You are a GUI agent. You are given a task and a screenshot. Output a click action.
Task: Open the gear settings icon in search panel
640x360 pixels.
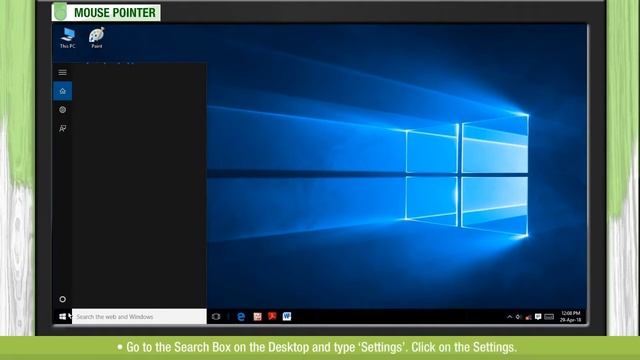click(x=62, y=109)
